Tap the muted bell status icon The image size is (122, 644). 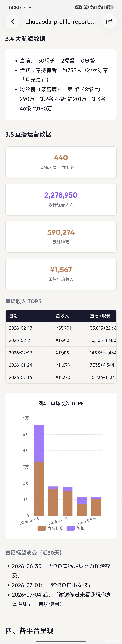86,7
